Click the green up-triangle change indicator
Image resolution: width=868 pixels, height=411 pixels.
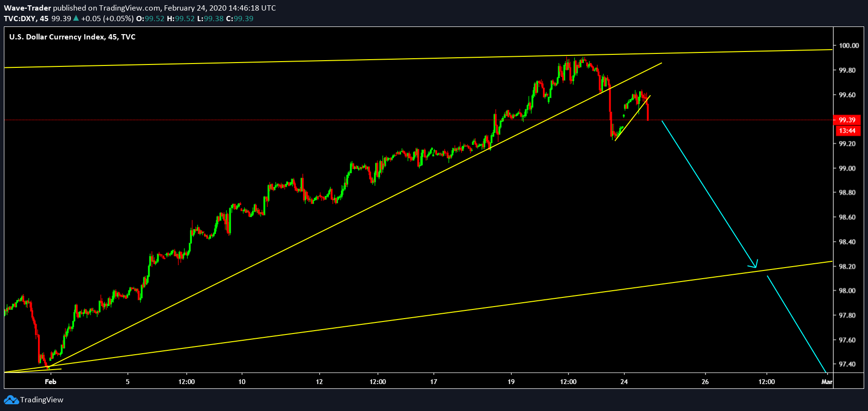pos(76,18)
